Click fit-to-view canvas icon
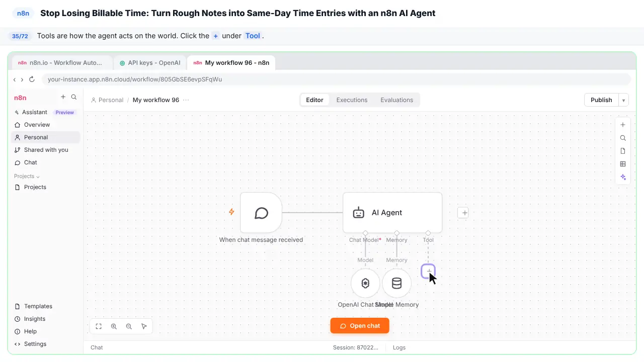 [99, 326]
